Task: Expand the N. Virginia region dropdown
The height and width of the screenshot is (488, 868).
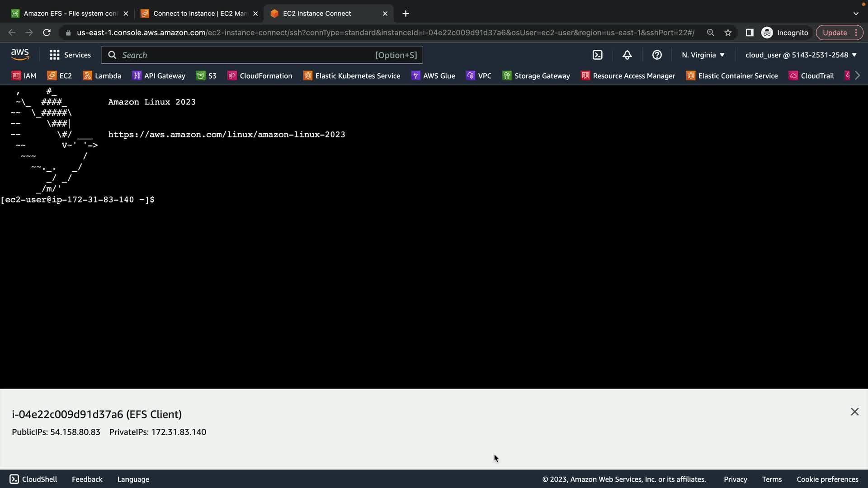Action: click(x=703, y=55)
